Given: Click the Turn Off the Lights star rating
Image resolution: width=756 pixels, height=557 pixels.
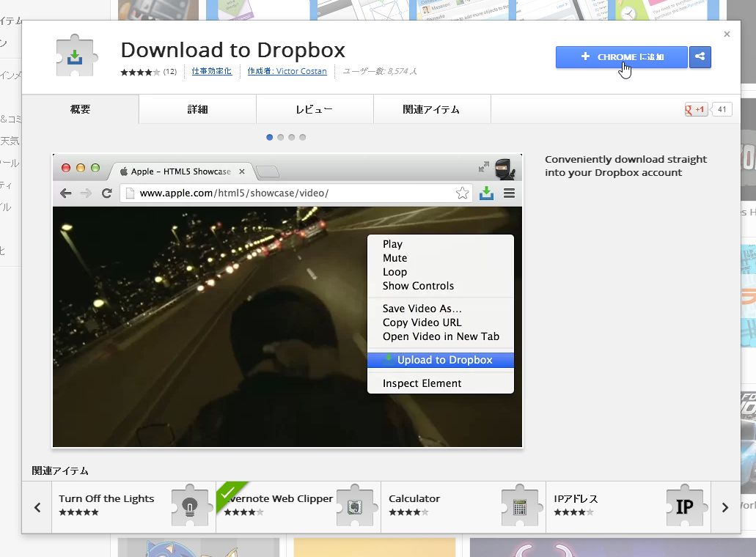Looking at the screenshot, I should click(78, 512).
